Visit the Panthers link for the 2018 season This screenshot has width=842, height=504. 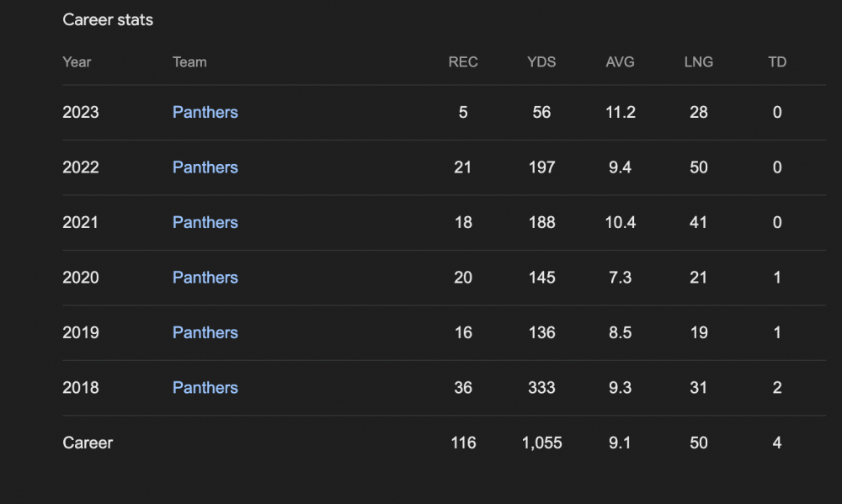tap(205, 388)
